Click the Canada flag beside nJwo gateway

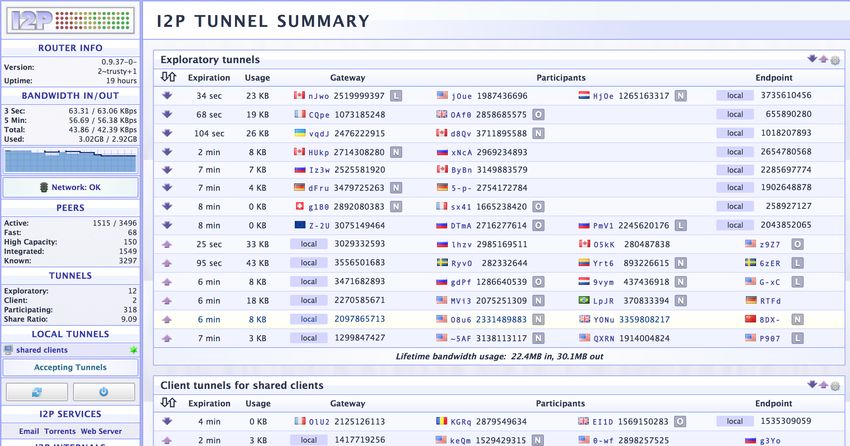(x=299, y=95)
